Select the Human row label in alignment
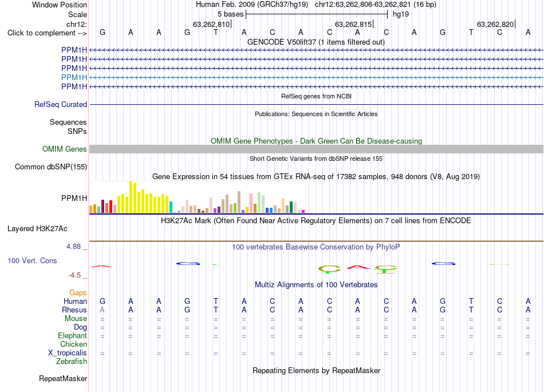The image size is (544, 392). (x=75, y=301)
